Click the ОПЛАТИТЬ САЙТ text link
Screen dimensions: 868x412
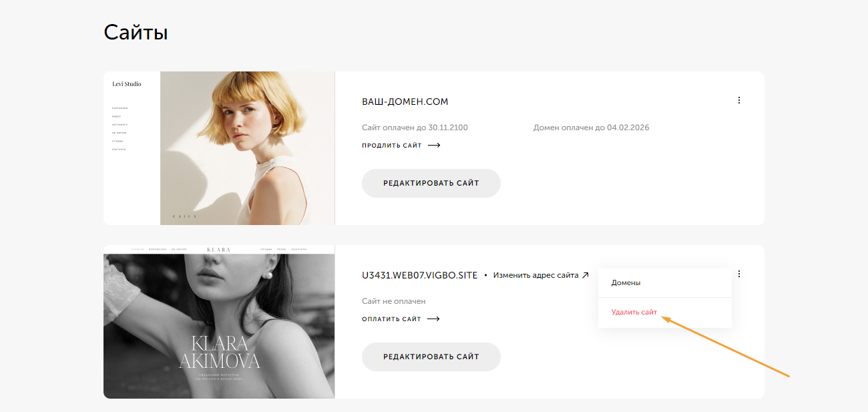(391, 319)
